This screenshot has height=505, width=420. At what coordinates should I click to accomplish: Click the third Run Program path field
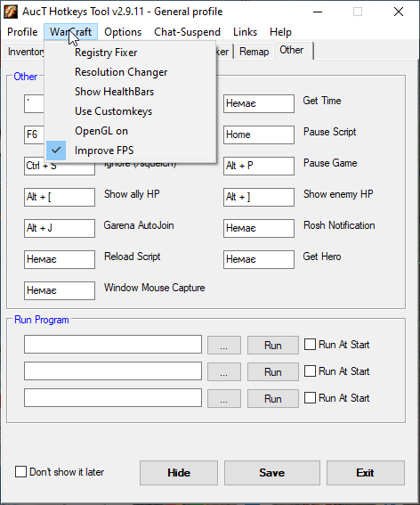[113, 398]
